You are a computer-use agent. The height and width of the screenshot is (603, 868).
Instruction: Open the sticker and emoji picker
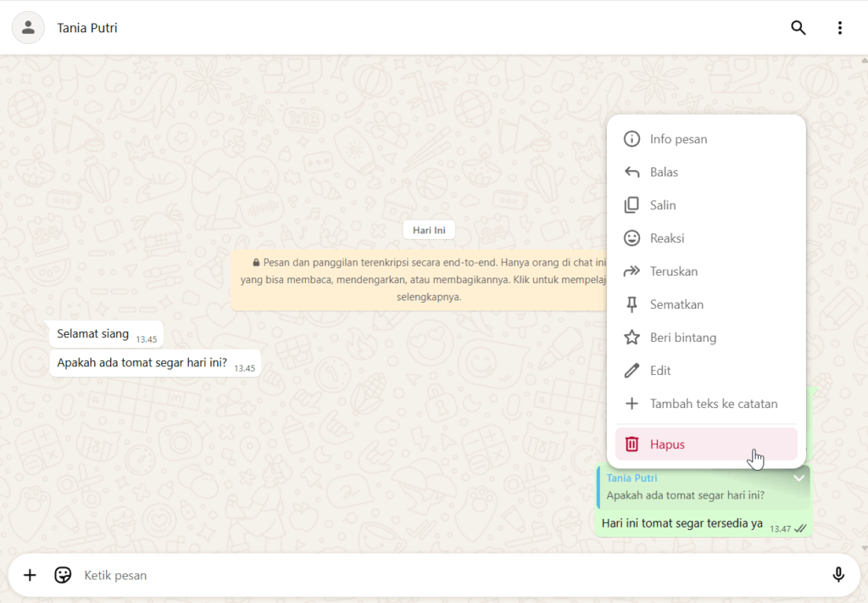(63, 575)
